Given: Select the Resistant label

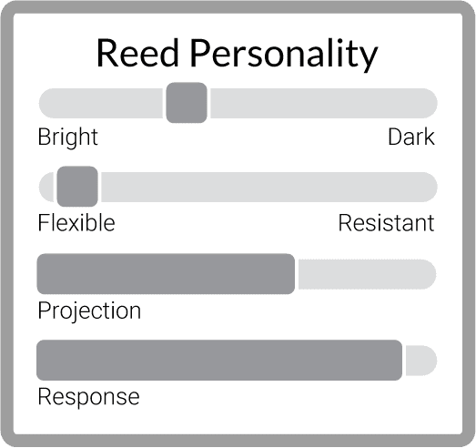Looking at the screenshot, I should coord(386,223).
